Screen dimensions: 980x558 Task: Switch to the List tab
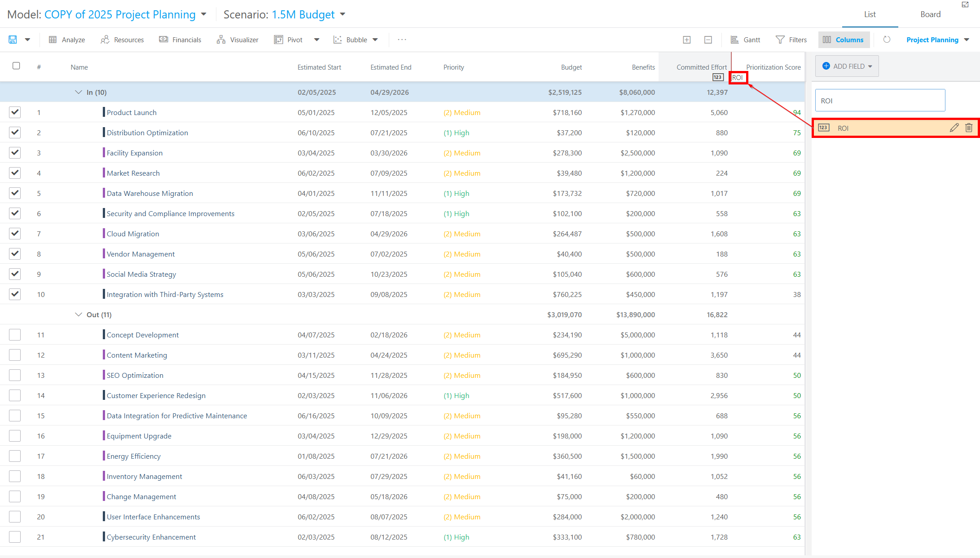click(870, 14)
